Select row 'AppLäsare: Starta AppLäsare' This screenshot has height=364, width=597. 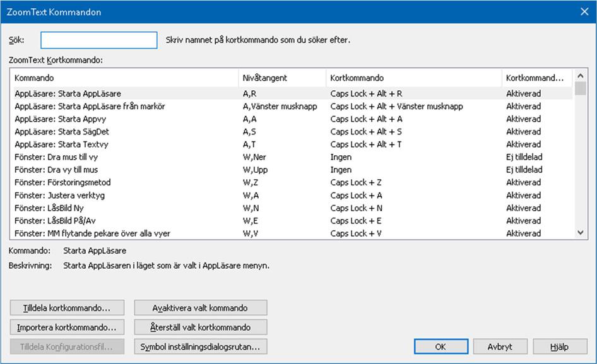[x=293, y=93]
